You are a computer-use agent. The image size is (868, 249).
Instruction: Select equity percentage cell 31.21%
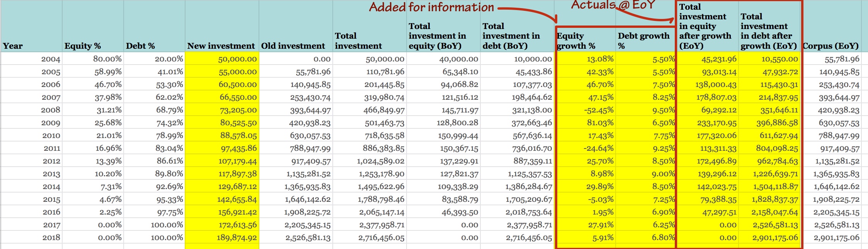coord(93,110)
